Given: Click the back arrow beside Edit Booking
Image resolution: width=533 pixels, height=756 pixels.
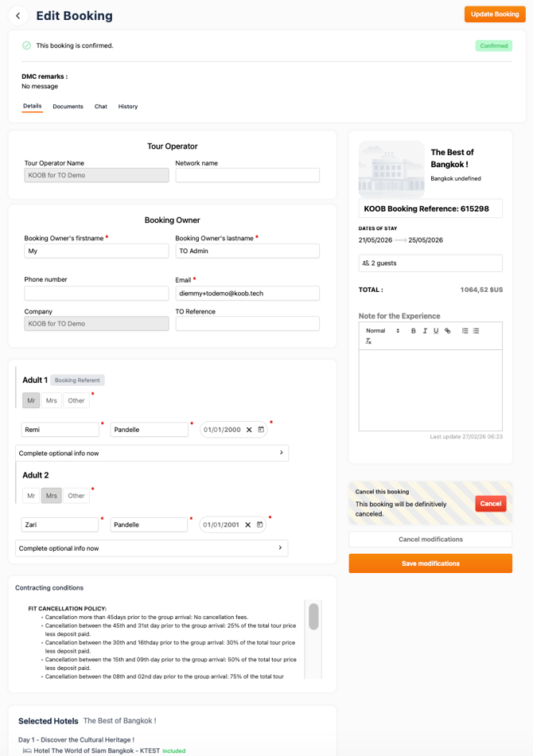Looking at the screenshot, I should coord(18,15).
